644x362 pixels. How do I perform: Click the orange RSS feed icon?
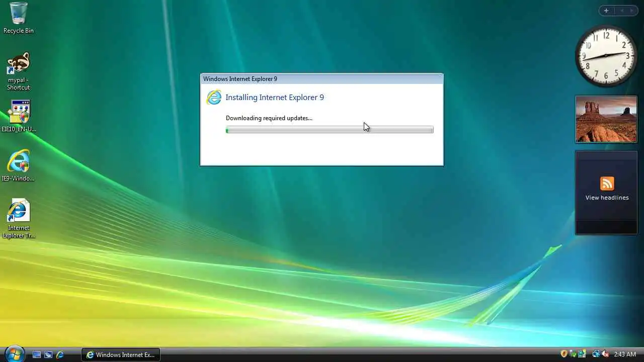[607, 183]
